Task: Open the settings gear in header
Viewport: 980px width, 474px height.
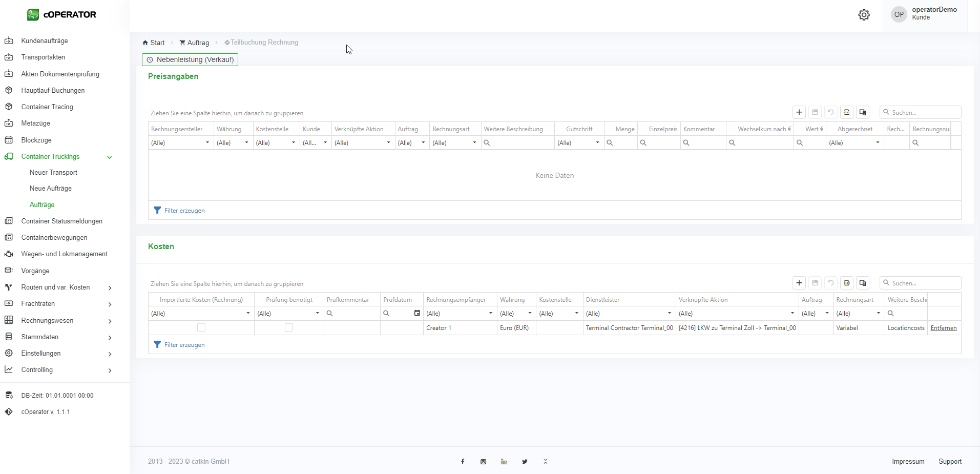Action: click(x=864, y=15)
